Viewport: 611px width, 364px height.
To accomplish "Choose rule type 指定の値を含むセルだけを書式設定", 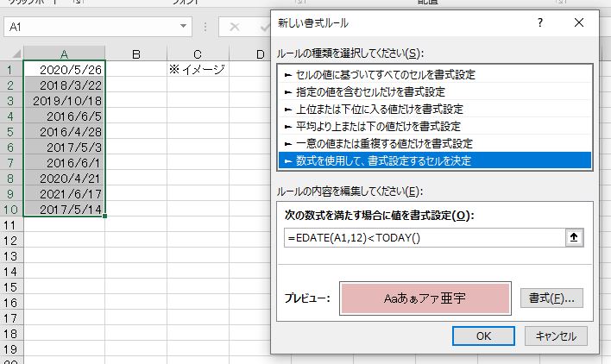I will pos(435,92).
